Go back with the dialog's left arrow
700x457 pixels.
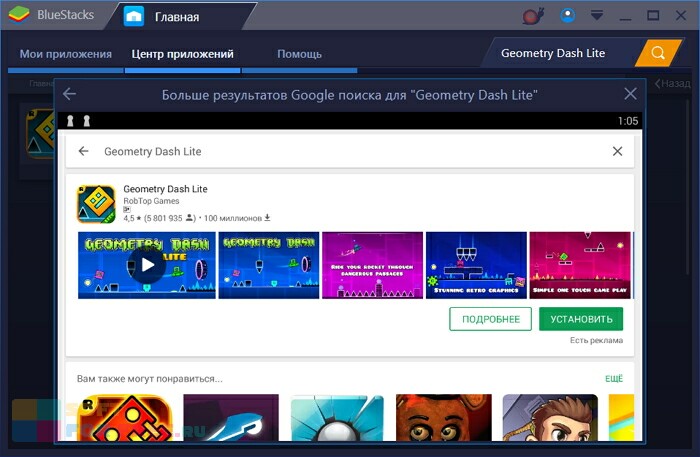[x=69, y=94]
